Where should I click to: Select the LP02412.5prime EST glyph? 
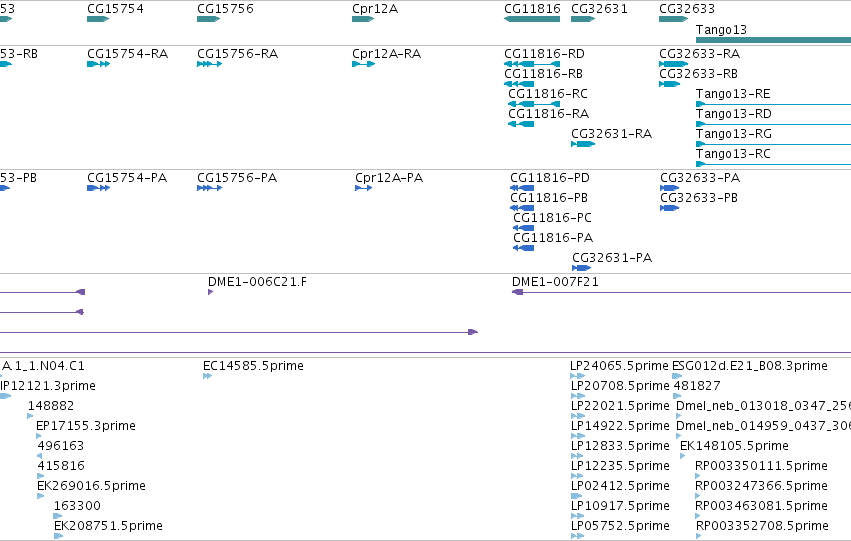click(x=576, y=496)
